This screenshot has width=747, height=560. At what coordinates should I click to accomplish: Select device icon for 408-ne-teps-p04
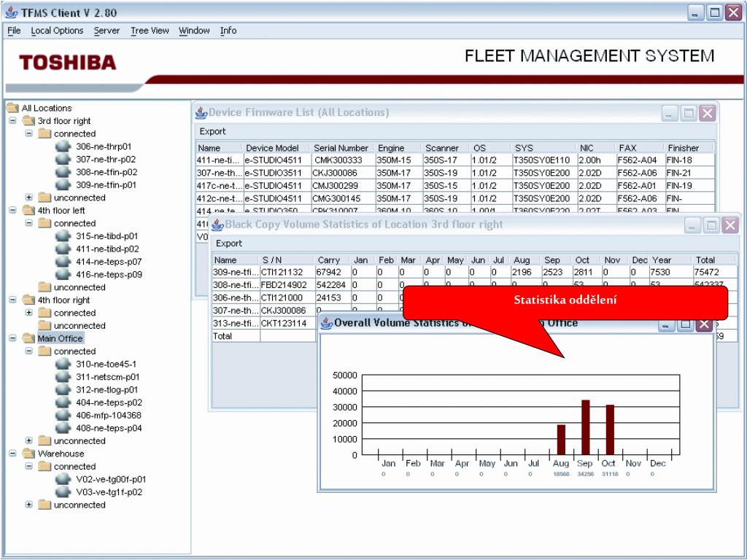click(63, 428)
